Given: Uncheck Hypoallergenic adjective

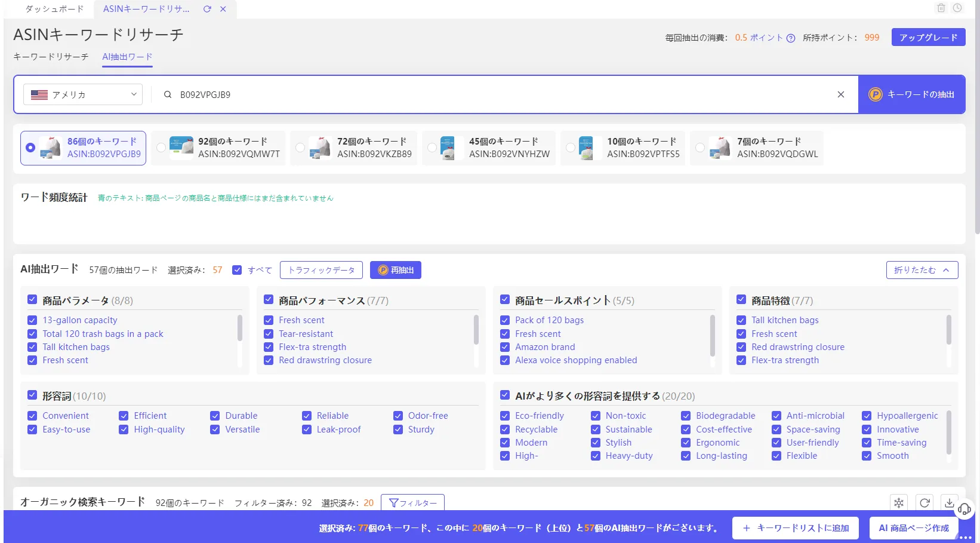Looking at the screenshot, I should click(x=867, y=416).
